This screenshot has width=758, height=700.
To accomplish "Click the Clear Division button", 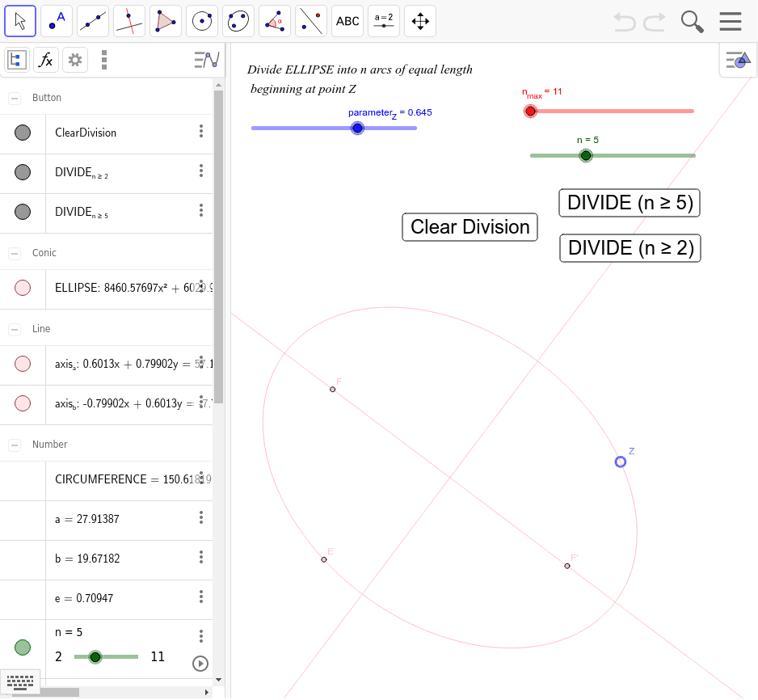I will pyautogui.click(x=470, y=226).
